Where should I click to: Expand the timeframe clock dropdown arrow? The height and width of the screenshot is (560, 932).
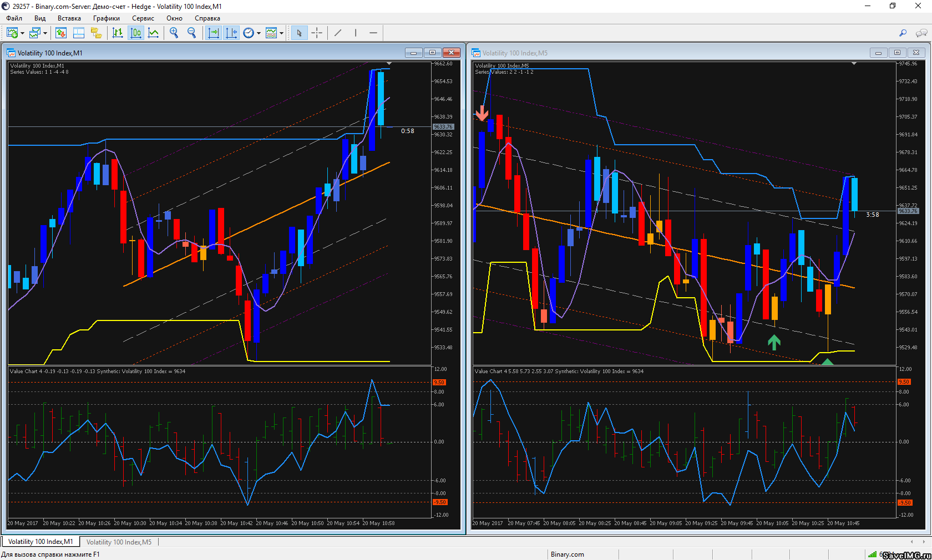tap(259, 33)
